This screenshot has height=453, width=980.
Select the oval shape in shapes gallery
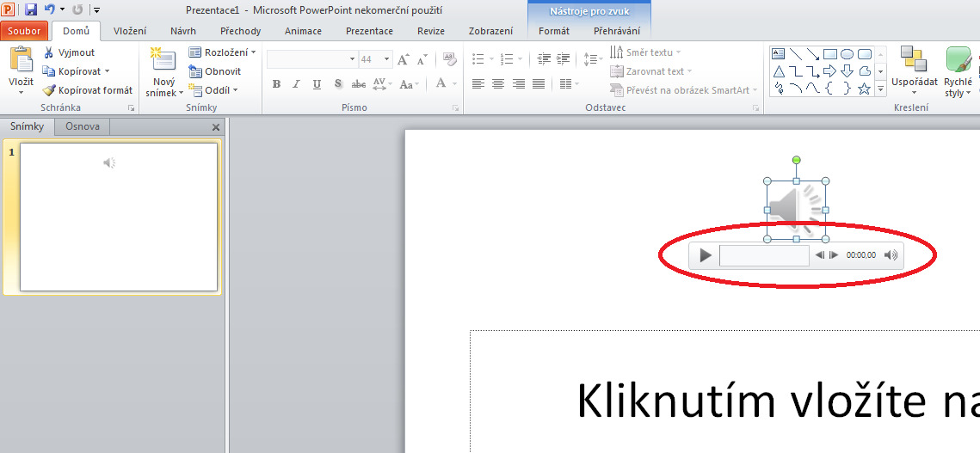pyautogui.click(x=847, y=54)
